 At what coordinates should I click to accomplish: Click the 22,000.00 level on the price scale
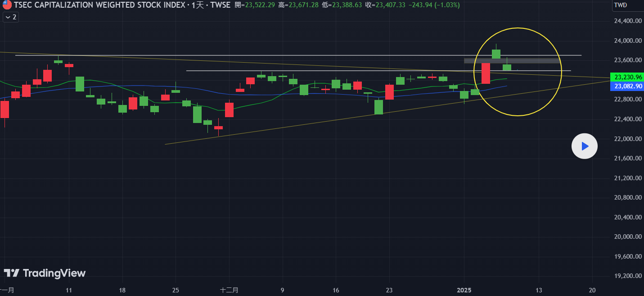click(627, 139)
